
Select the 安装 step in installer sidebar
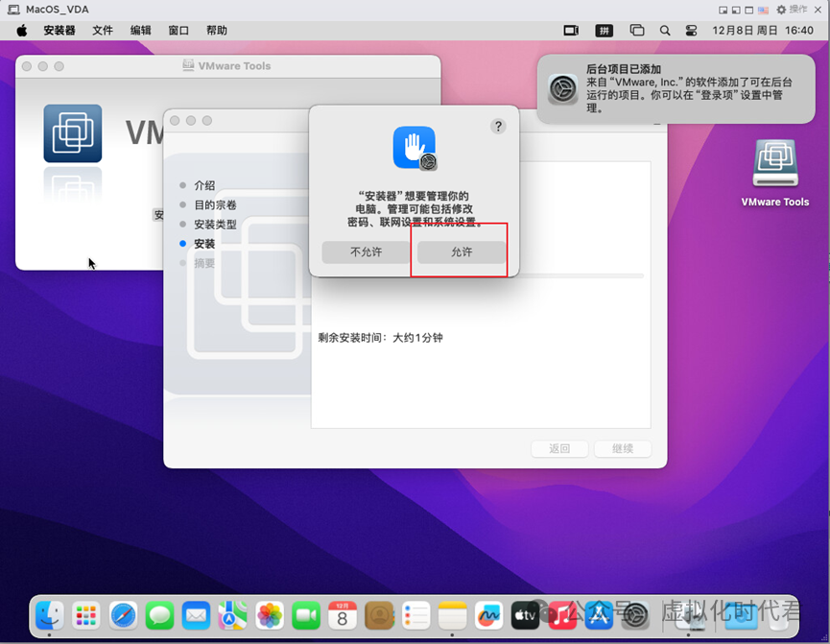click(x=204, y=244)
